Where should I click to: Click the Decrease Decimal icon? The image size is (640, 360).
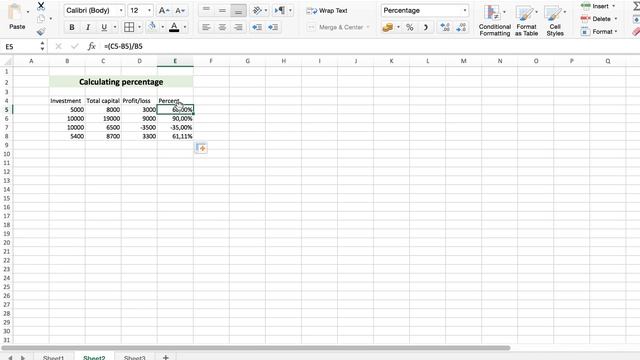pyautogui.click(x=461, y=27)
